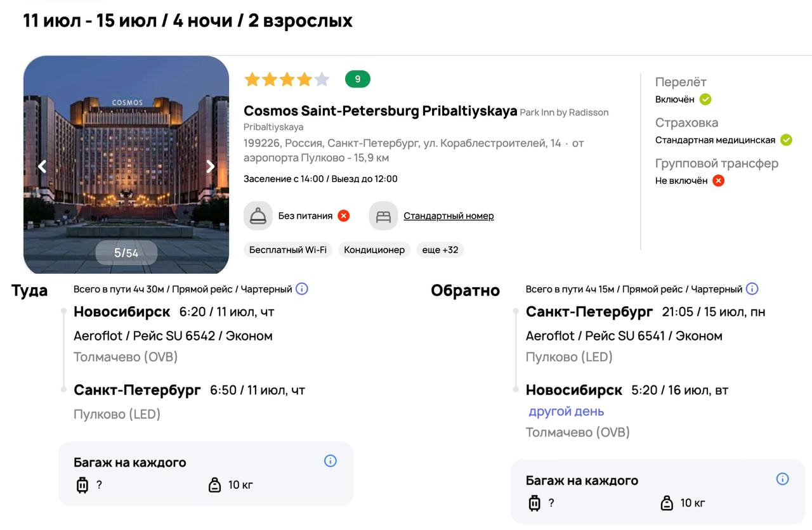Viewport: 812px width, 530px height.
Task: Show the next hotel photo arrow
Action: pos(211,167)
